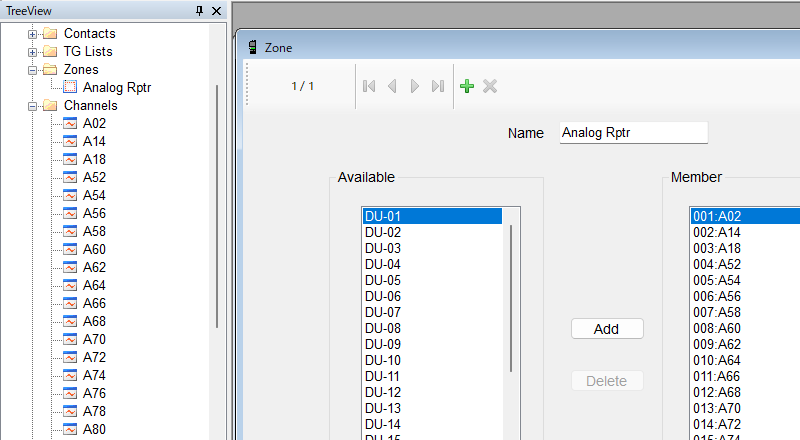Collapse the Zones folder node
Screen dimensions: 800x440
pos(32,70)
